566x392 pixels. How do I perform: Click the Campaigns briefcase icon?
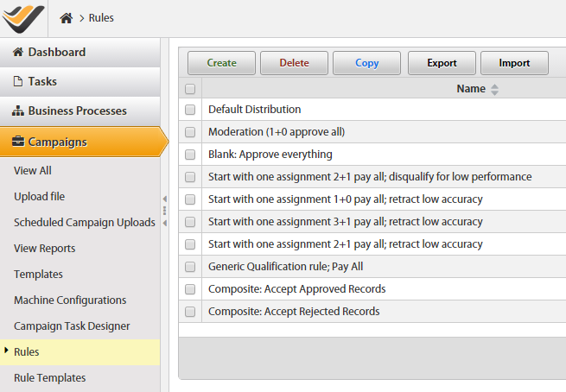18,142
